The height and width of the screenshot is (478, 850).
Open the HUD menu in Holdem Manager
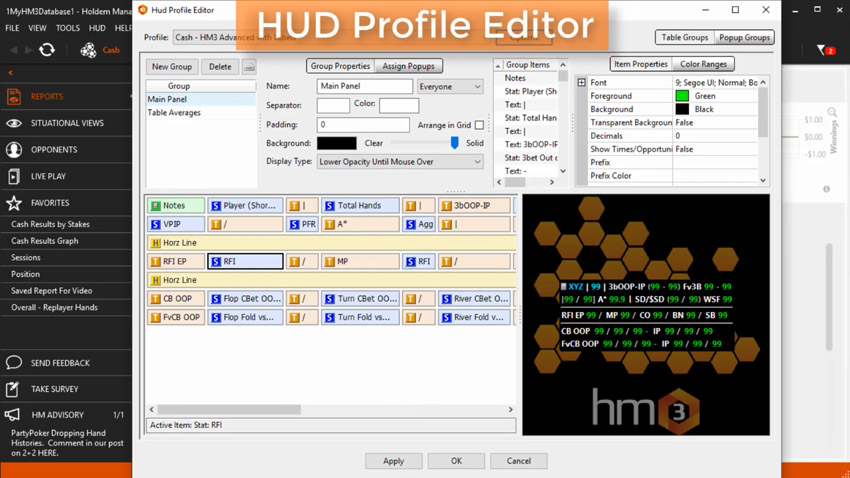(97, 28)
